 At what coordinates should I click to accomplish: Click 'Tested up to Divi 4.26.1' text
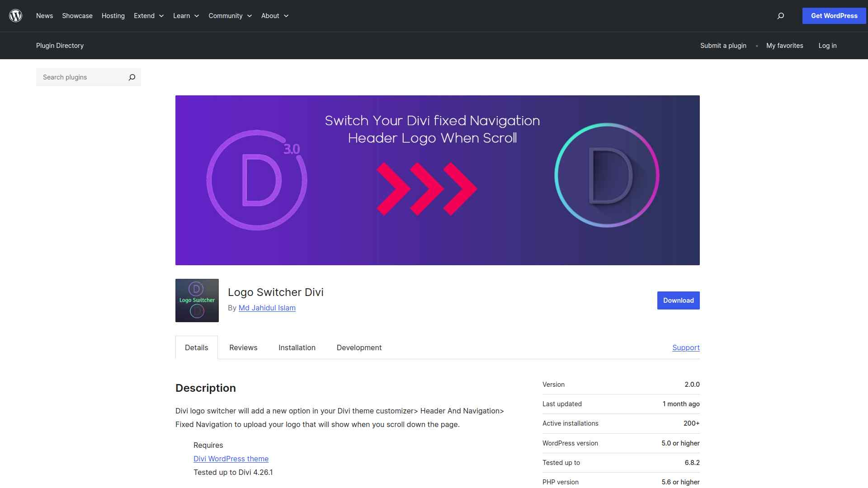[233, 472]
